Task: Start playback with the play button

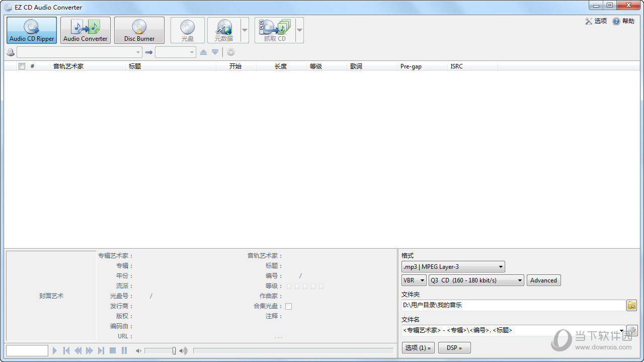Action: (55, 350)
